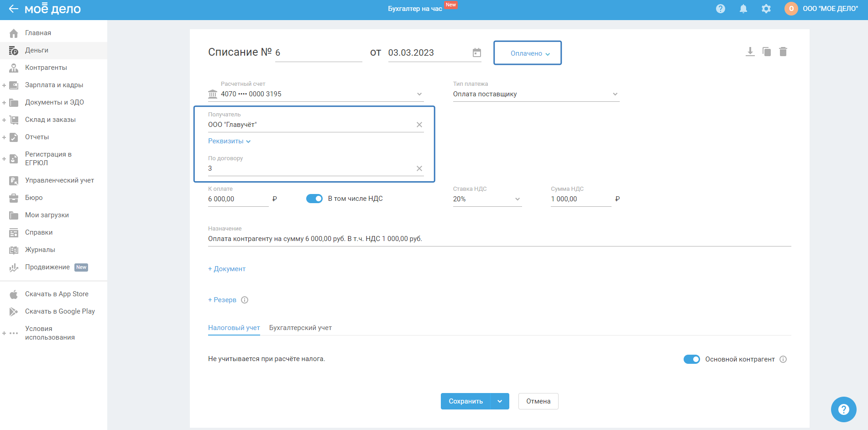Click the Деньги sidebar icon

[14, 50]
